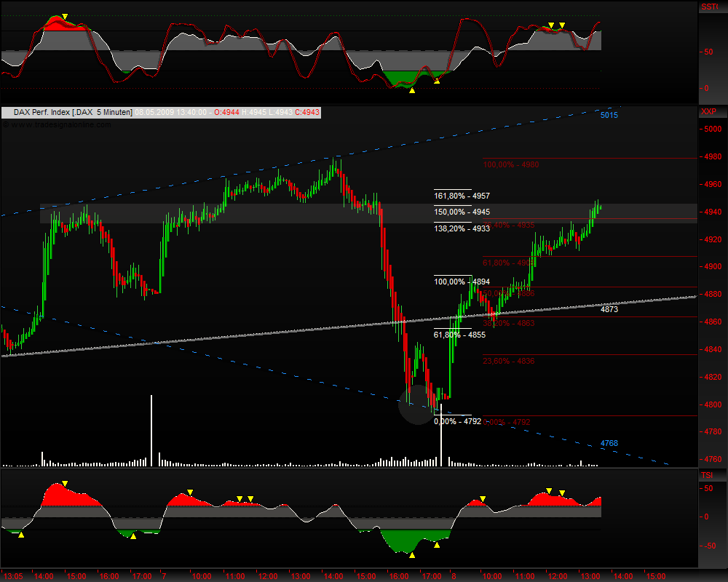The width and height of the screenshot is (728, 582).
Task: Select the gray circle highlight at chart low
Action: click(416, 407)
